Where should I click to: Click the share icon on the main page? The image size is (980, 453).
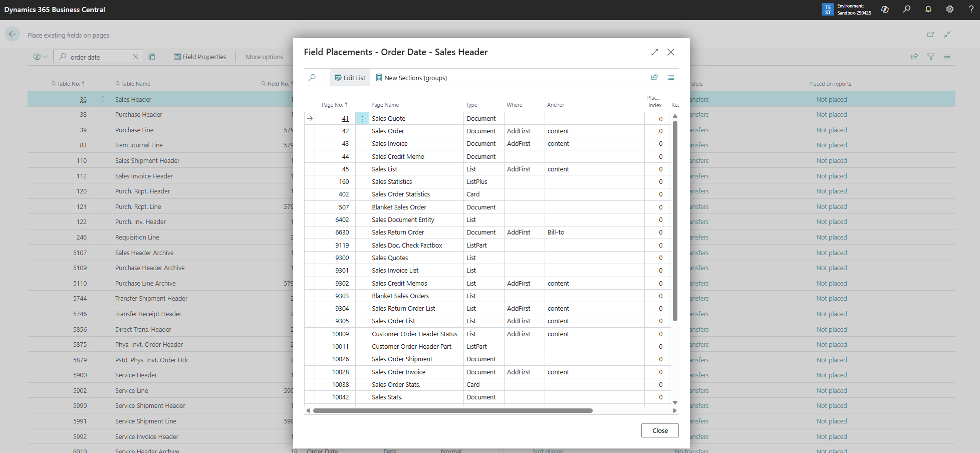click(914, 57)
